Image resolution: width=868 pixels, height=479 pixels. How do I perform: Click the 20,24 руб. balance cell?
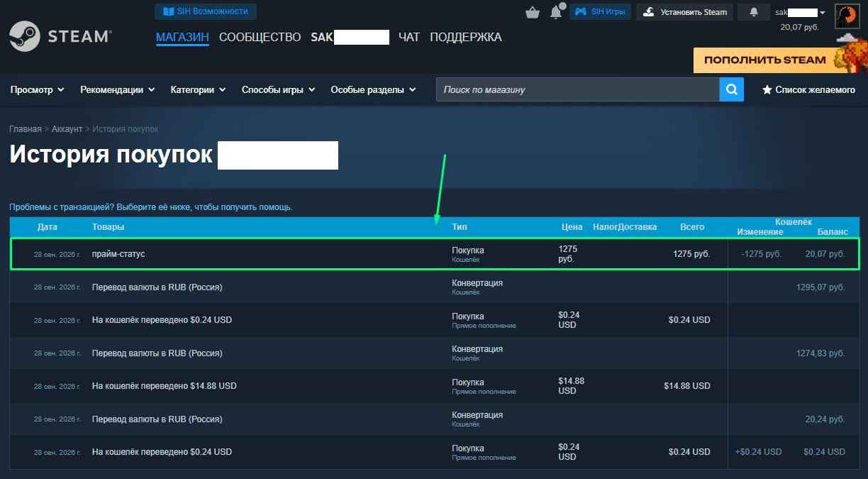pyautogui.click(x=825, y=419)
